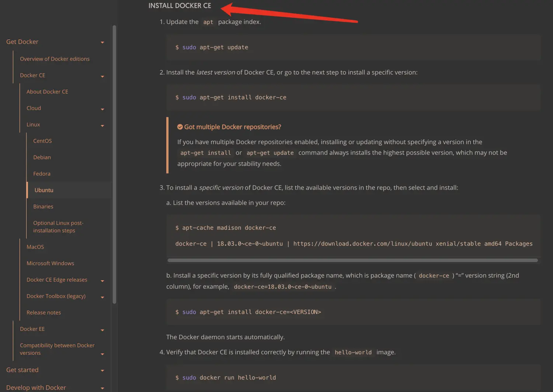553x392 pixels.
Task: Click the 'sudo apt-get update' command
Action: click(215, 47)
